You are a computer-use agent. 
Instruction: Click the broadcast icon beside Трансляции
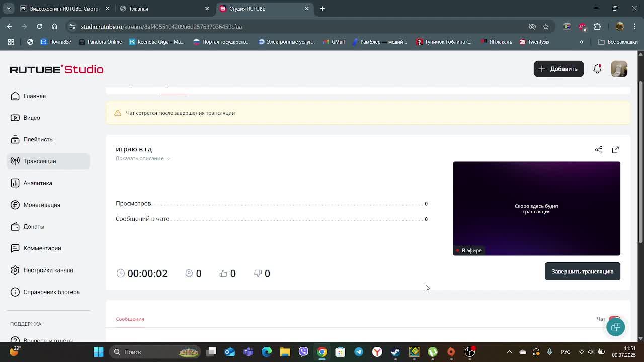pyautogui.click(x=15, y=161)
